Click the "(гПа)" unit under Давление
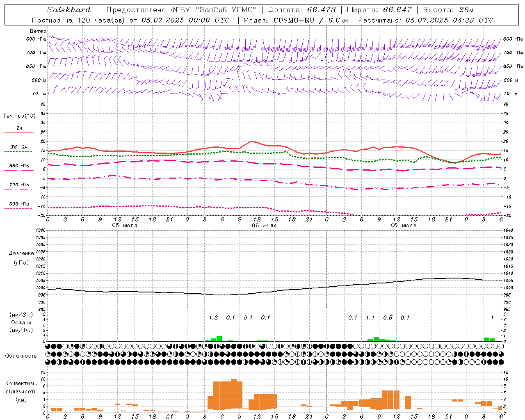Image resolution: width=525 pixels, height=420 pixels. tap(21, 262)
